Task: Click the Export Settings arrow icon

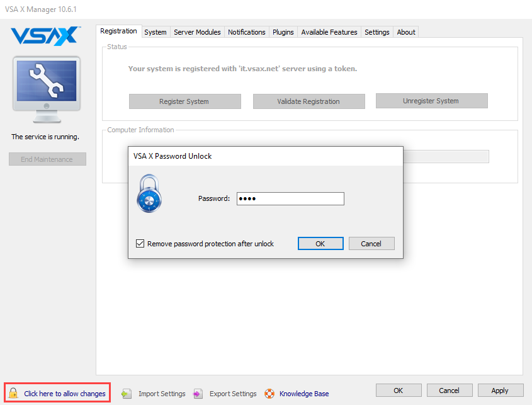Action: 198,394
